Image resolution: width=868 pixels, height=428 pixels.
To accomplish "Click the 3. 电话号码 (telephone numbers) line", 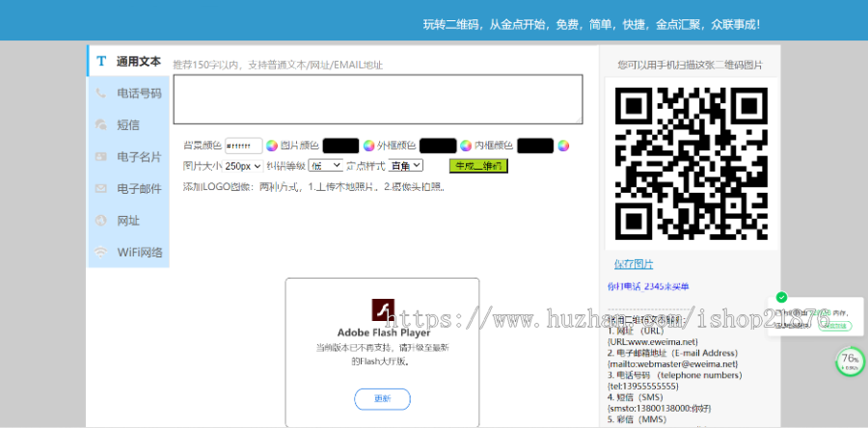I will click(675, 375).
